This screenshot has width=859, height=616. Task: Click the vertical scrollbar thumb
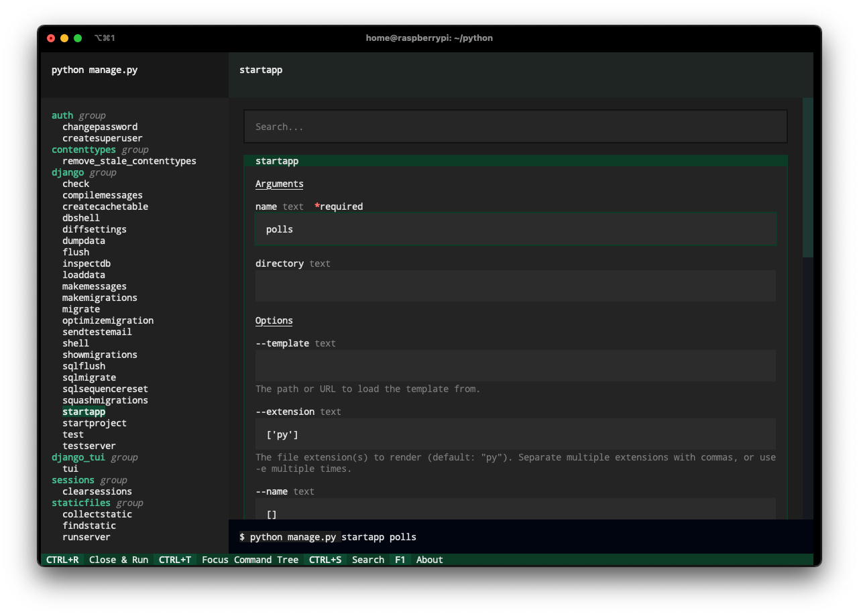click(808, 178)
